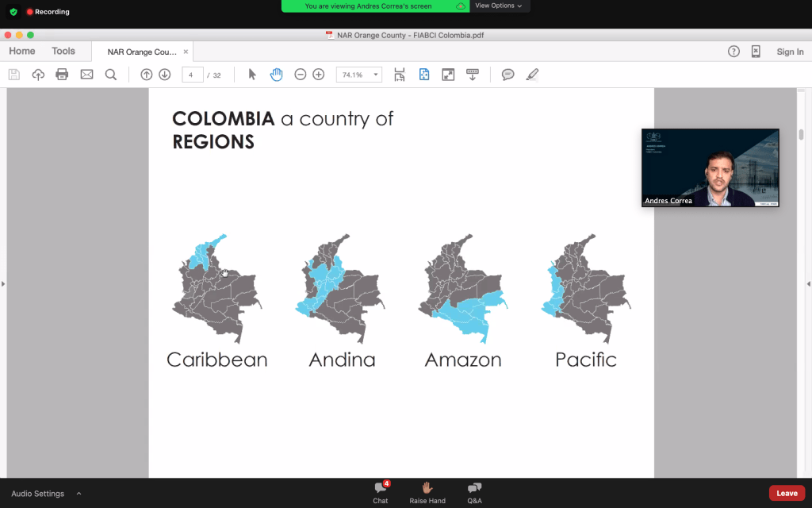This screenshot has height=508, width=812.
Task: Toggle full screen read mode
Action: pos(448,75)
